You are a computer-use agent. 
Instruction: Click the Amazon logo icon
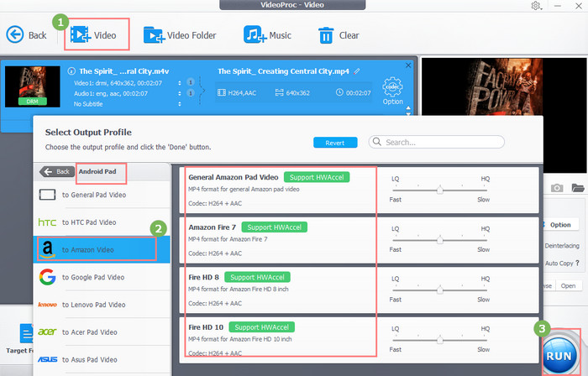[47, 249]
